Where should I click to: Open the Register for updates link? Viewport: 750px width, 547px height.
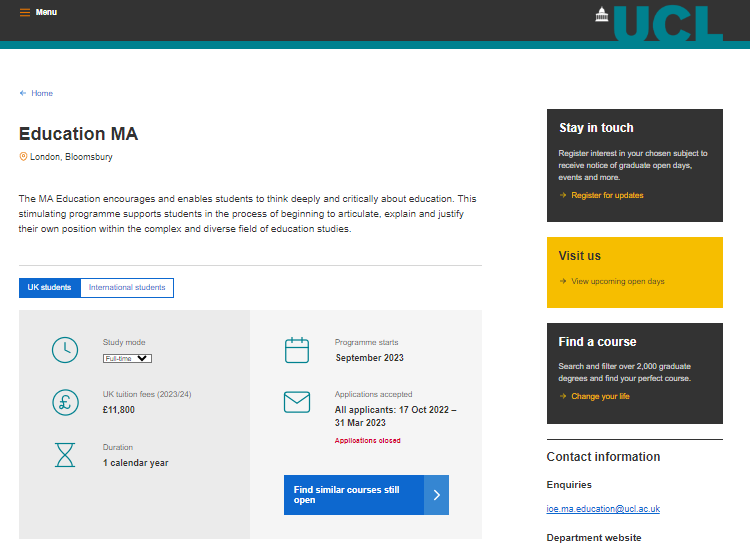coord(607,196)
